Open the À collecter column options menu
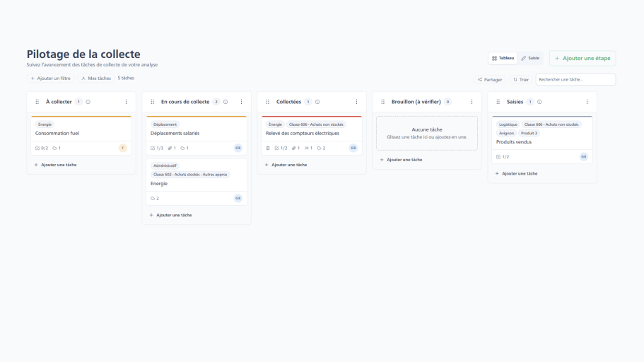 coord(126,102)
